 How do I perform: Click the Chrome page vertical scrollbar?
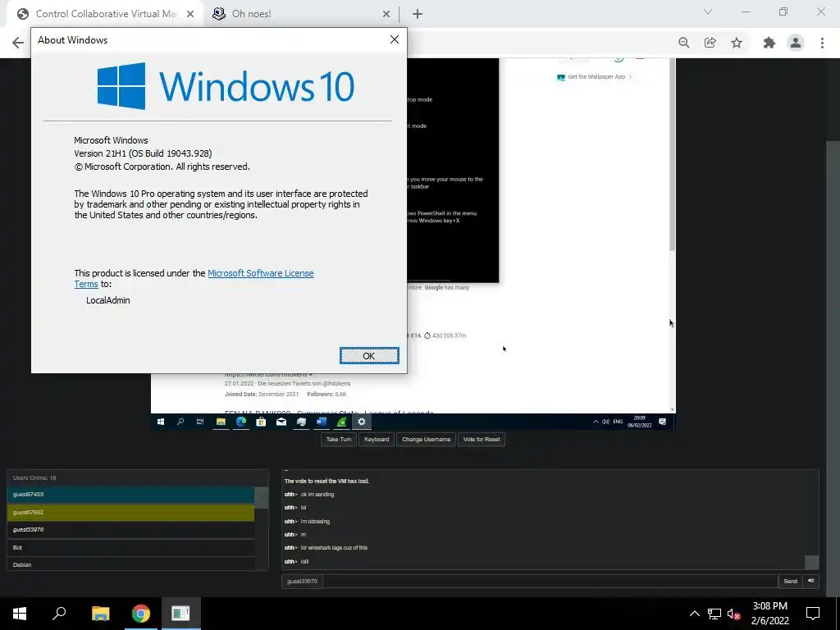833,370
